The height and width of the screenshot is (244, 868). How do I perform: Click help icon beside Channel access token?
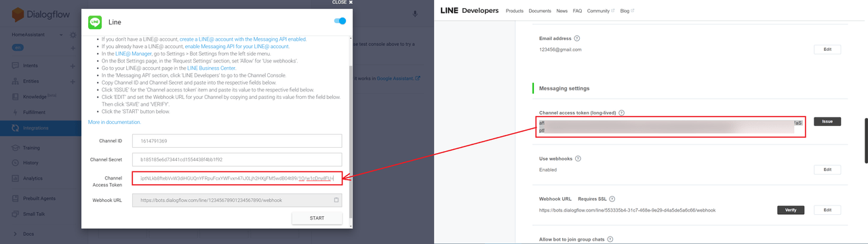click(x=621, y=113)
